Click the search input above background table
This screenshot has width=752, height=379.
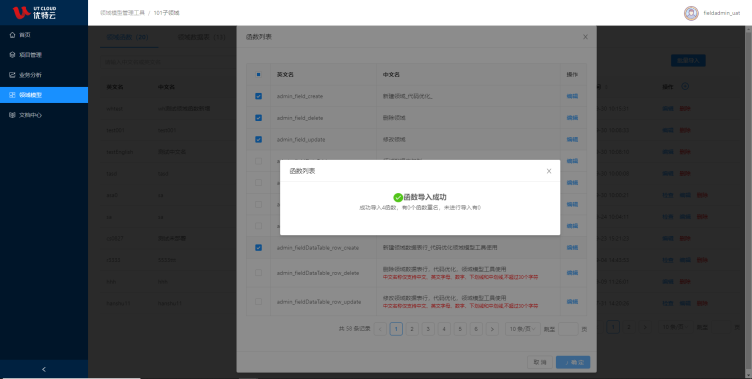pos(168,62)
